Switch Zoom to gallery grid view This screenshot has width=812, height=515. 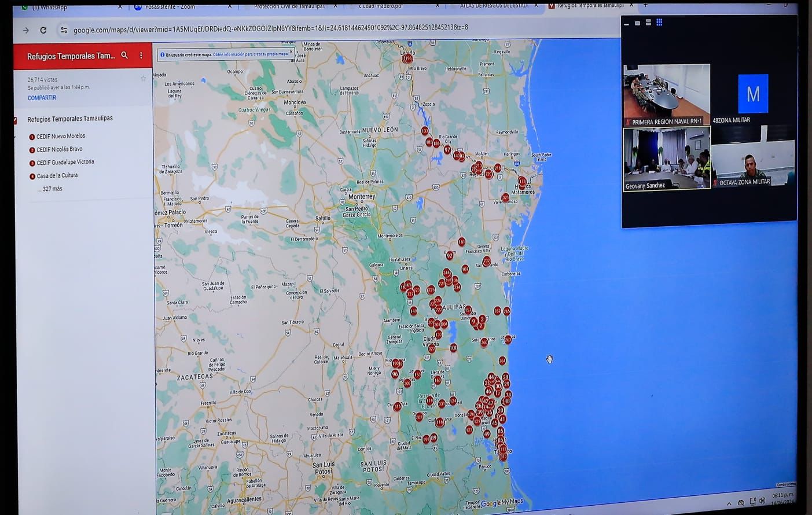pos(659,23)
